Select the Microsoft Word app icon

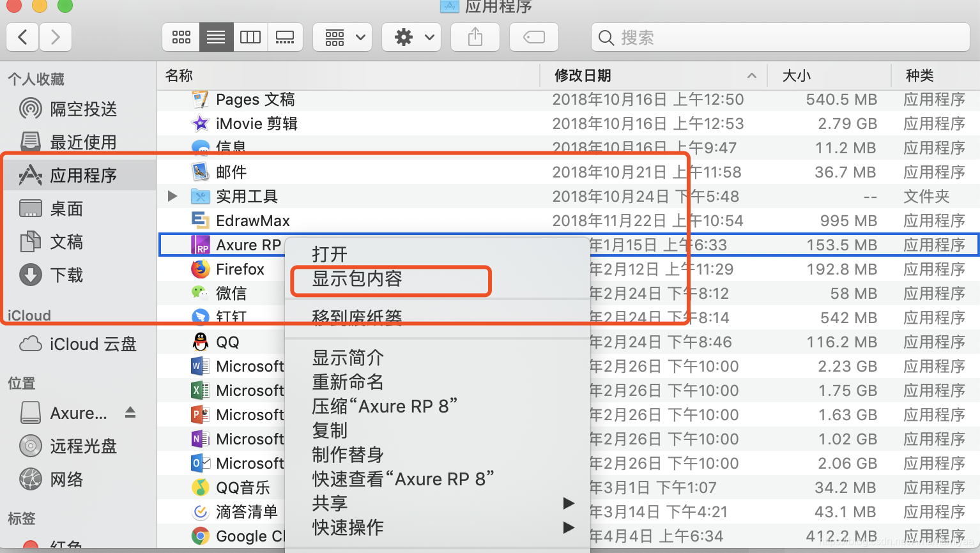click(x=201, y=366)
